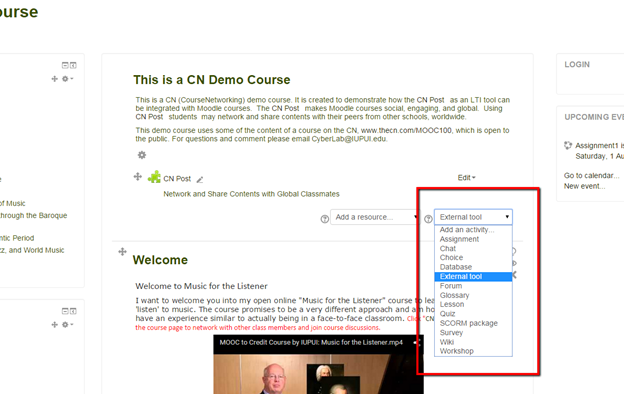Click the CN Post puzzle piece icon
Screen dimensions: 624x394
(x=154, y=177)
